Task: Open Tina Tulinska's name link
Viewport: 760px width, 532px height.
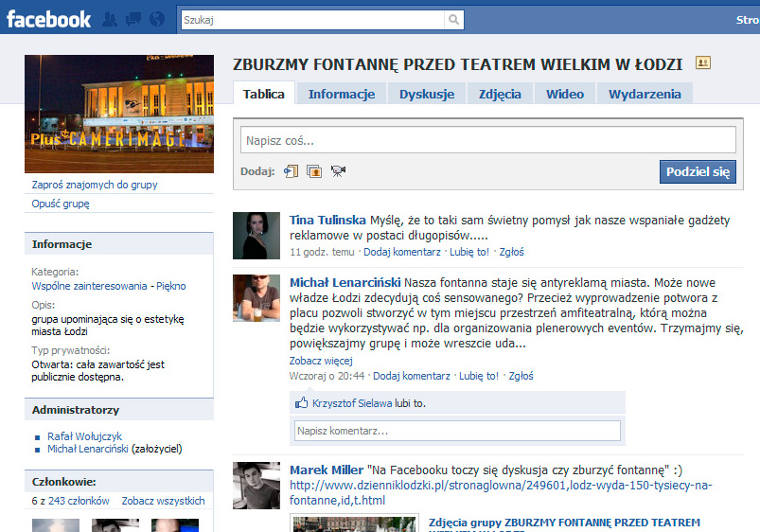Action: click(x=327, y=220)
